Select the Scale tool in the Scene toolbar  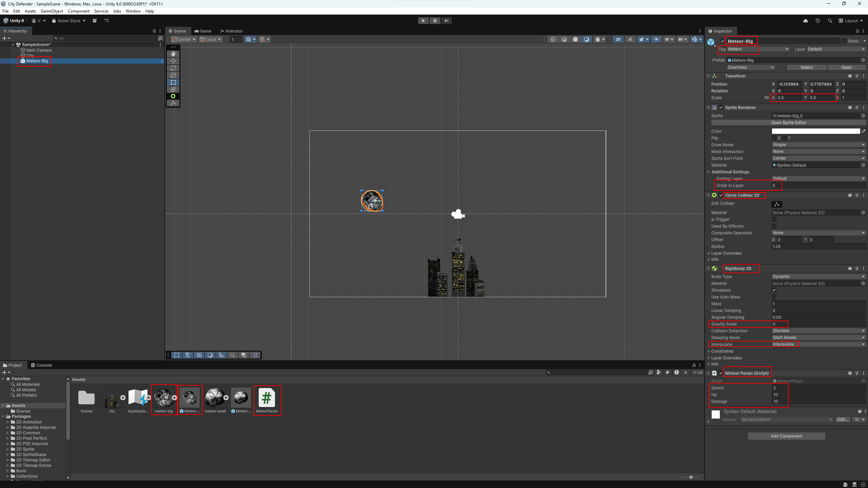pyautogui.click(x=173, y=75)
